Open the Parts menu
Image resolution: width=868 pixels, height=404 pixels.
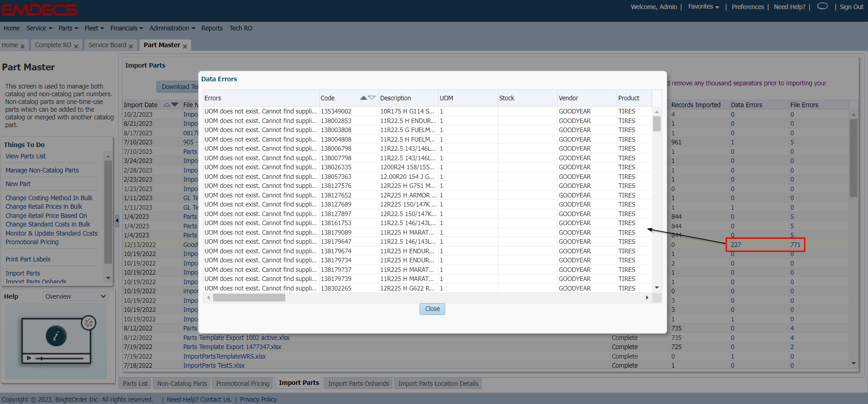click(x=68, y=28)
